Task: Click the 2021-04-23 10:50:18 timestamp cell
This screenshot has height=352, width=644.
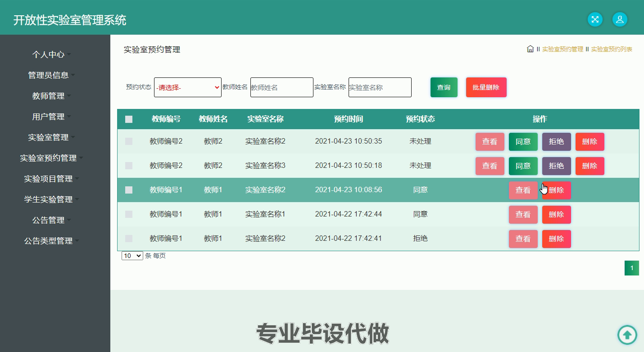Action: point(349,166)
